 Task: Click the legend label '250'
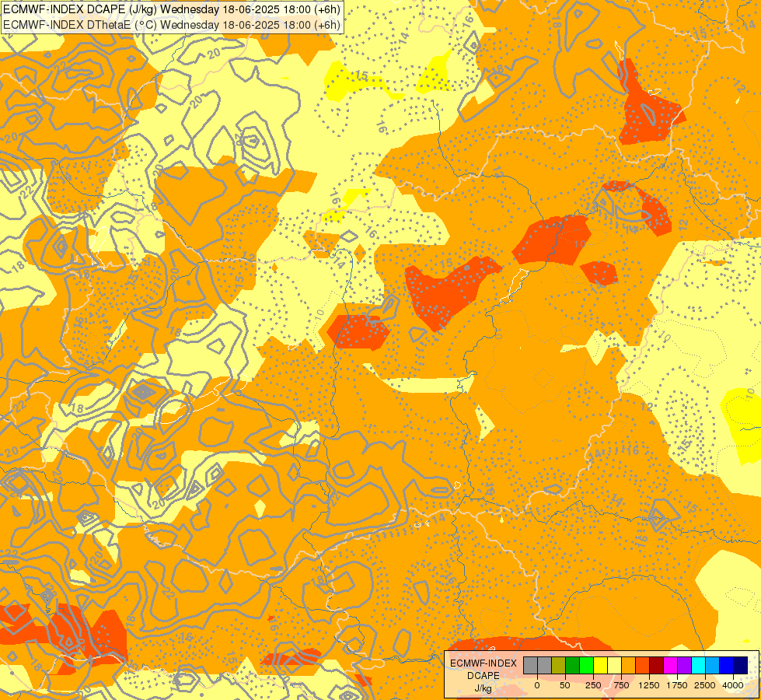(x=593, y=685)
